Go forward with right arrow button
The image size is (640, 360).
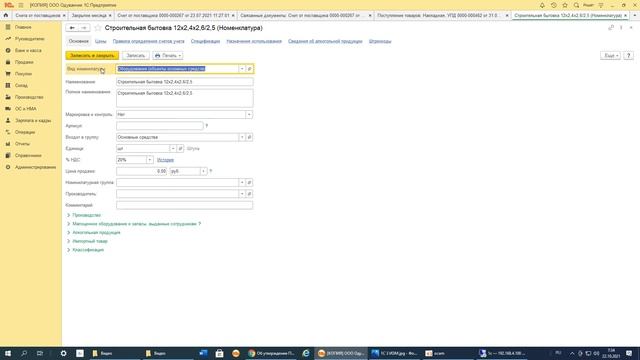click(x=84, y=28)
